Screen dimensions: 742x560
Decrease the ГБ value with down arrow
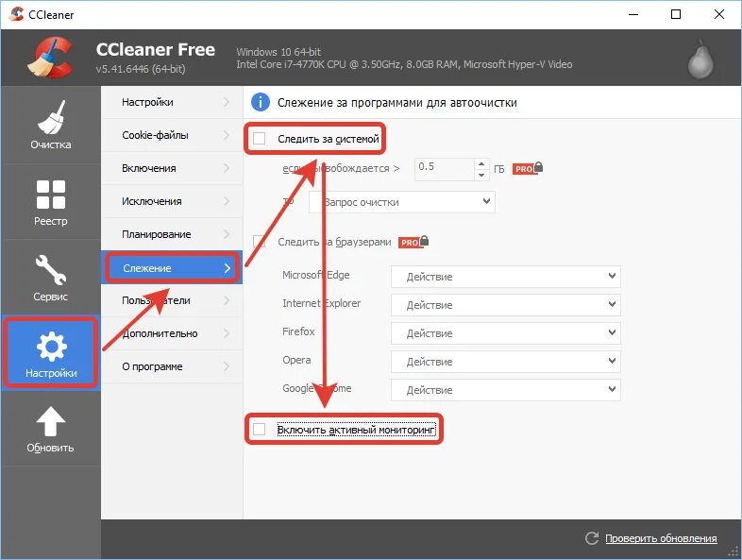click(481, 175)
